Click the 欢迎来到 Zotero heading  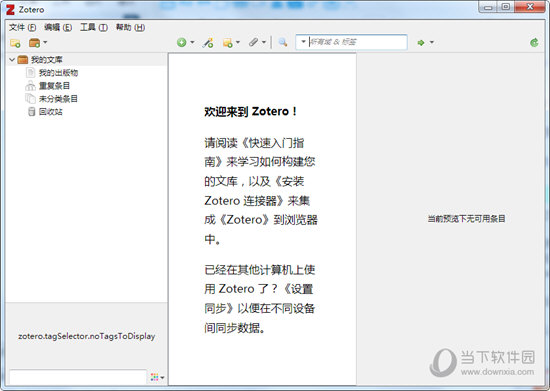pyautogui.click(x=250, y=111)
